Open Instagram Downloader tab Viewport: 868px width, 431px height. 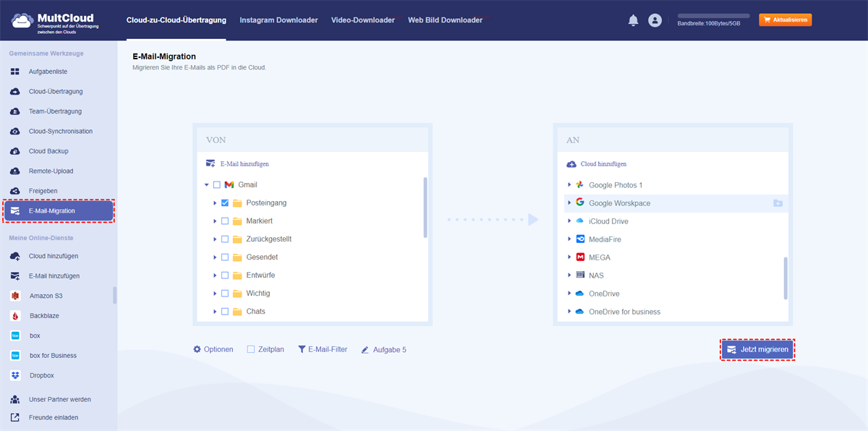point(278,20)
